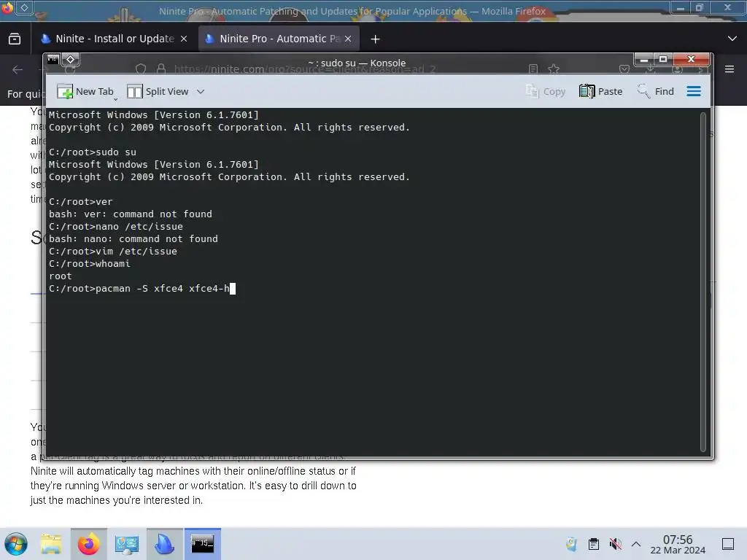
Task: Maximize the Konsole window
Action: tap(662, 60)
